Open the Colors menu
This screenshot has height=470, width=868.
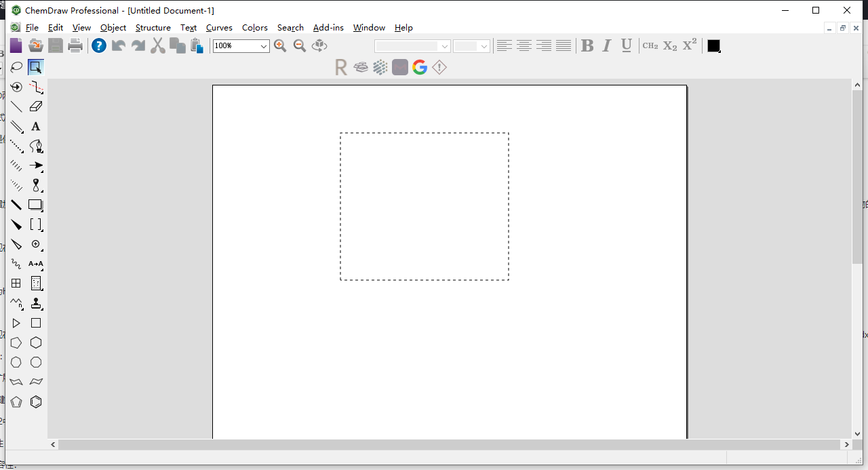coord(255,28)
